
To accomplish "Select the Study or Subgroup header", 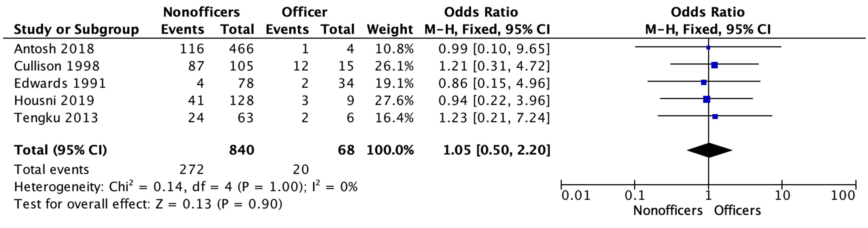I will (x=76, y=30).
